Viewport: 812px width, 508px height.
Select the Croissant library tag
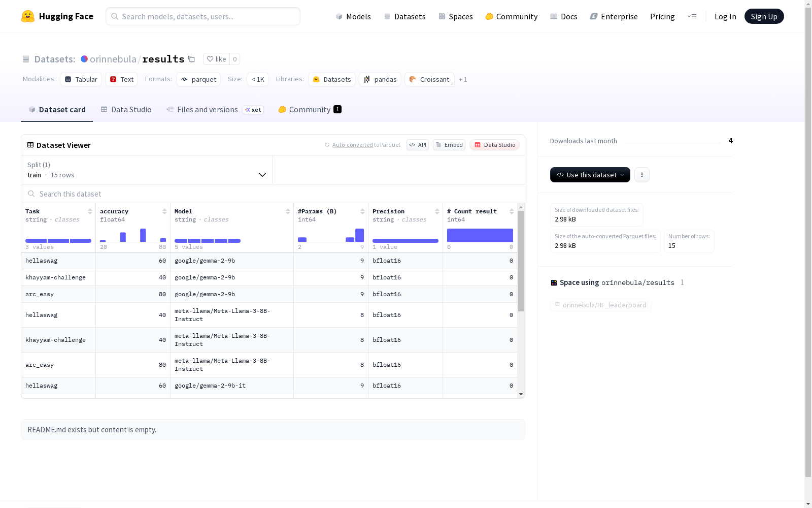[x=429, y=79]
